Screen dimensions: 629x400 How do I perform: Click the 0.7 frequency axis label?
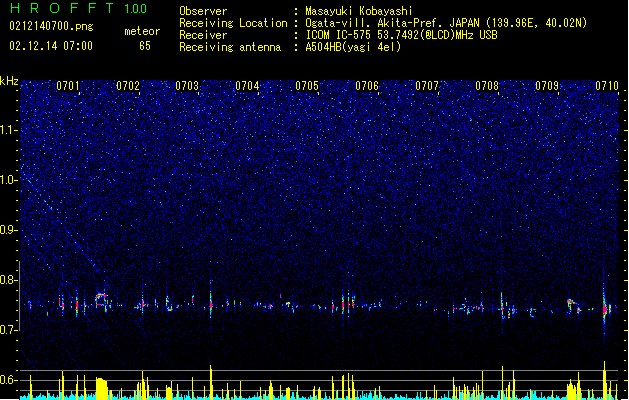pyautogui.click(x=9, y=330)
